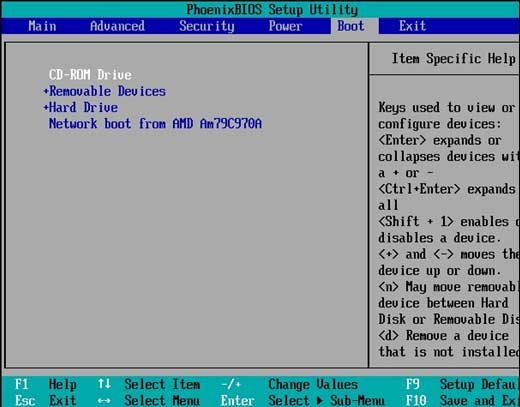Click help text '<Shift + 1> enables'
This screenshot has width=520, height=407.
click(443, 222)
